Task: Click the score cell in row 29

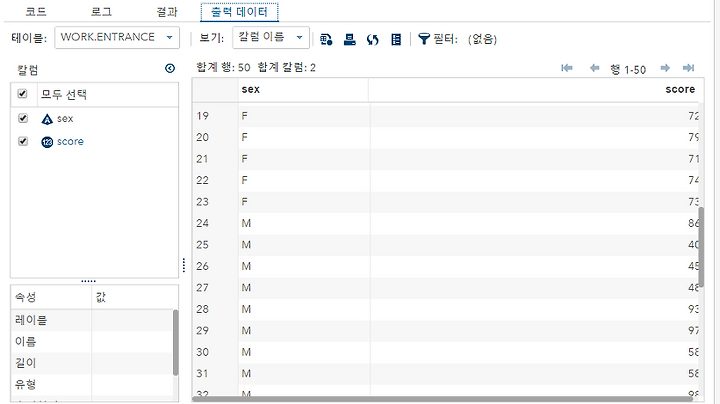Action: [534, 331]
